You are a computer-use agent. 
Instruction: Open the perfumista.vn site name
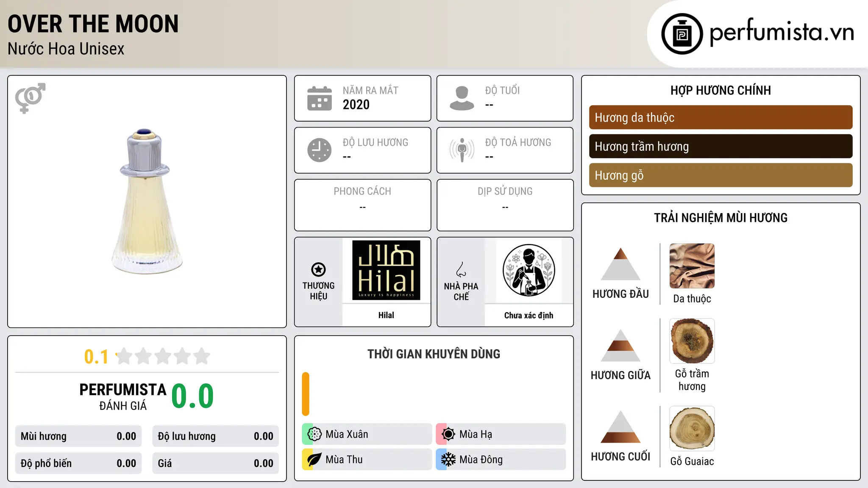tap(782, 33)
